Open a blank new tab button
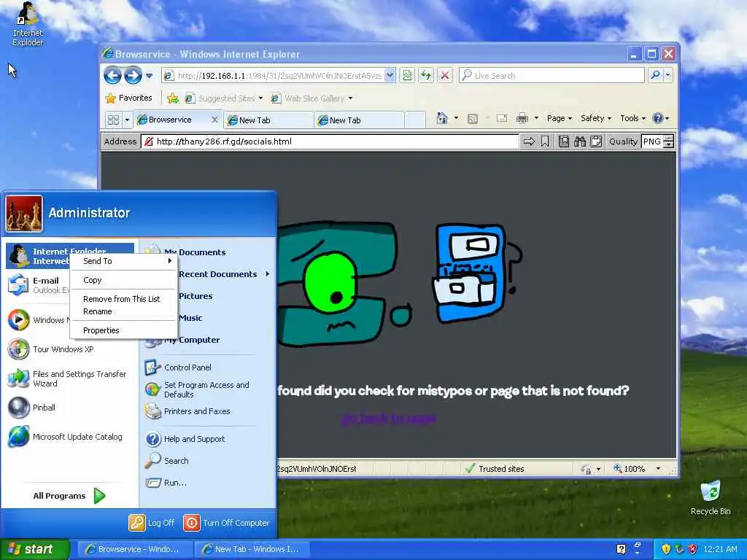 tap(415, 120)
